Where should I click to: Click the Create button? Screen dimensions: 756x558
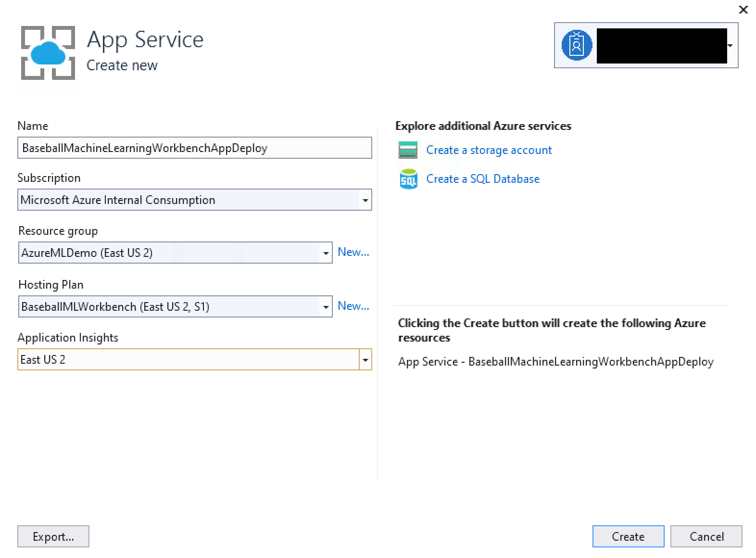pyautogui.click(x=628, y=536)
